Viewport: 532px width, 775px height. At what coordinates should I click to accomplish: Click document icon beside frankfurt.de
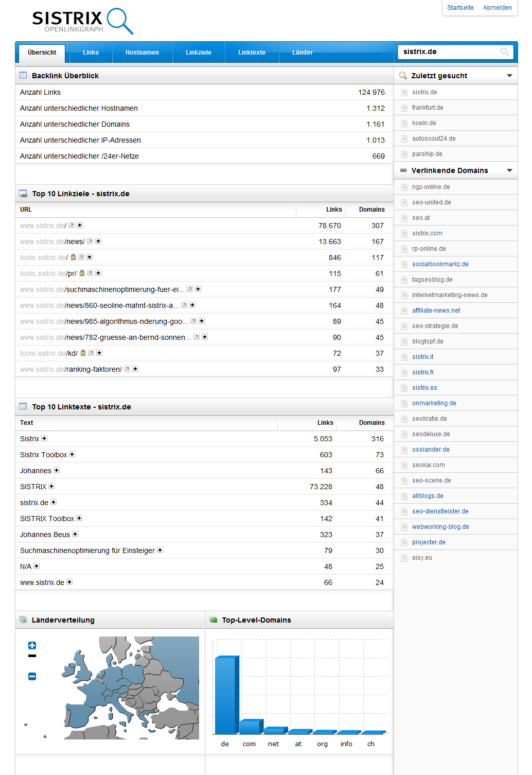(x=404, y=108)
